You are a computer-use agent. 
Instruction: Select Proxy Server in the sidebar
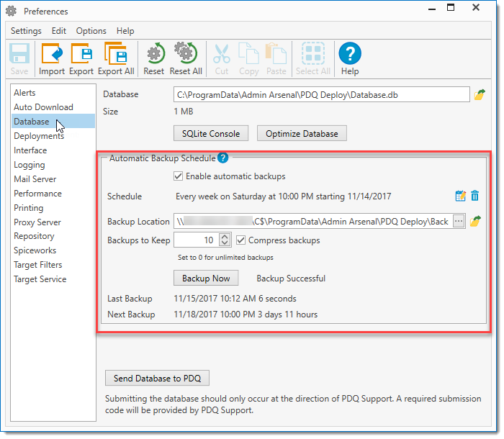click(37, 222)
